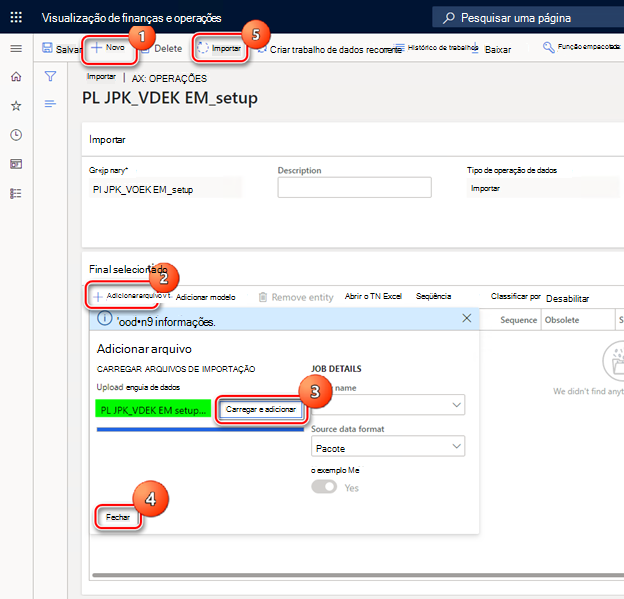Click the Description input field
The height and width of the screenshot is (599, 624).
354,187
